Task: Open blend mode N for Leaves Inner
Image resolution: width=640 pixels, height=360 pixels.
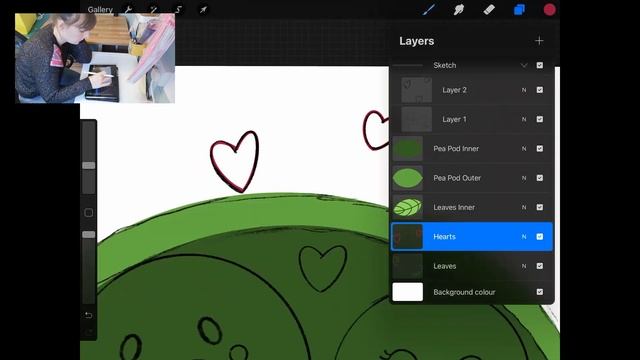Action: [524, 207]
